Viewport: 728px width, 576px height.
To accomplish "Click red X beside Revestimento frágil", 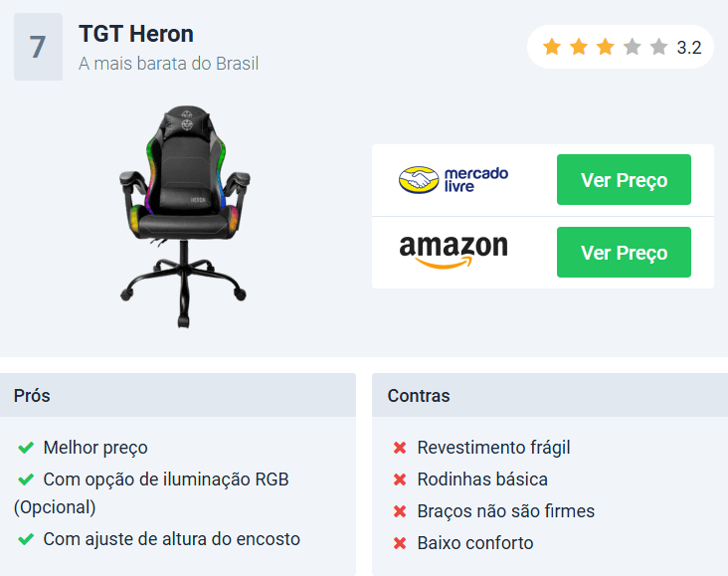I will 400,448.
